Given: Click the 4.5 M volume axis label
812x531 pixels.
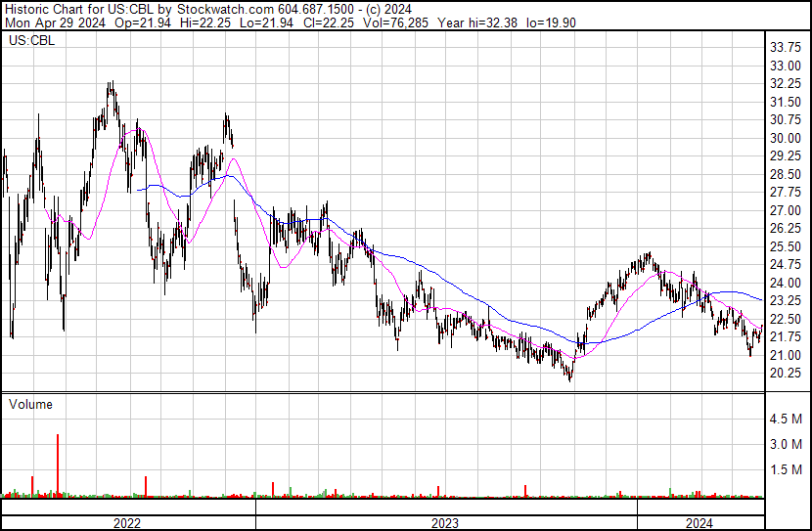Looking at the screenshot, I should point(786,419).
